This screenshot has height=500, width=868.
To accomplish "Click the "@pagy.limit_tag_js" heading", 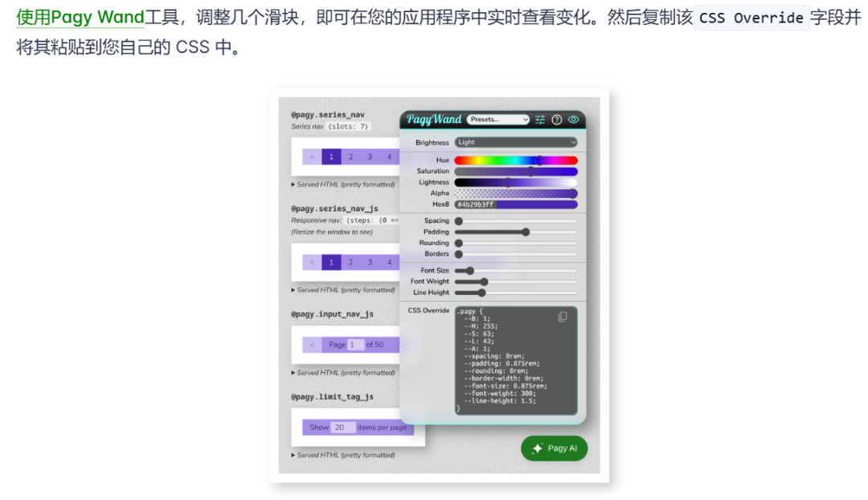I will pyautogui.click(x=332, y=396).
